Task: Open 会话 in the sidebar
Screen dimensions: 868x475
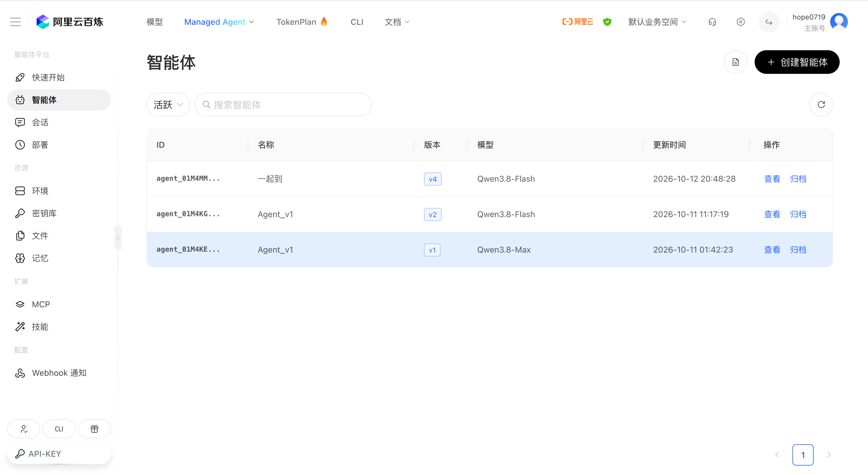Action: coord(59,122)
